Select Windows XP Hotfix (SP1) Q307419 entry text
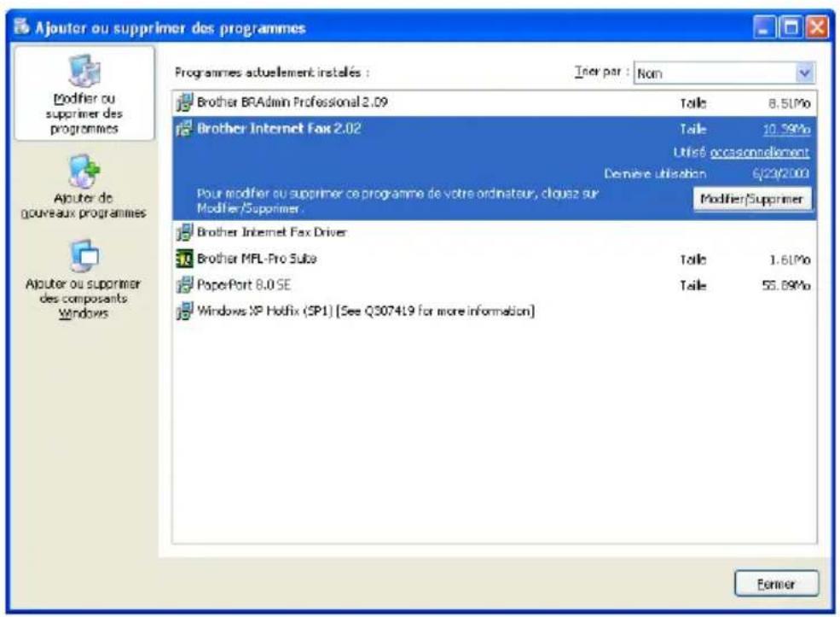The width and height of the screenshot is (840, 617). coord(365,311)
